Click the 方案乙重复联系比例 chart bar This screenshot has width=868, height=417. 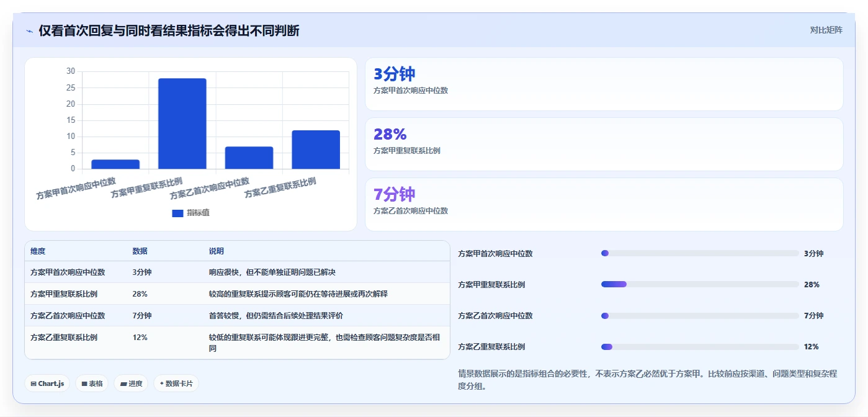(x=316, y=150)
